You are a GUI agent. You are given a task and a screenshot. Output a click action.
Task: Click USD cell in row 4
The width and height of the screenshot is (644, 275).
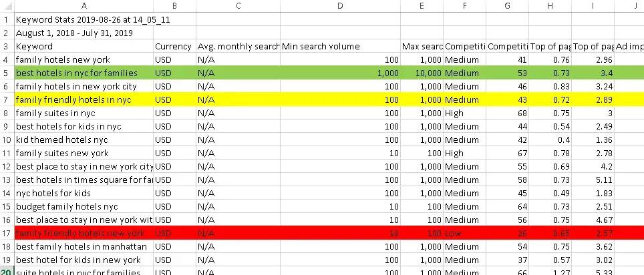[x=174, y=60]
